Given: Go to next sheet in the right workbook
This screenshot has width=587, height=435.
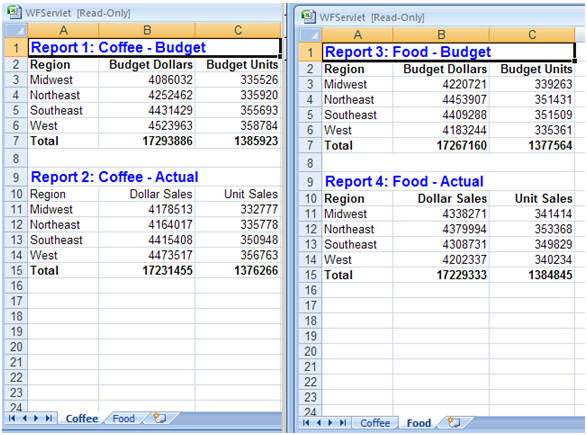Looking at the screenshot, I should 330,423.
